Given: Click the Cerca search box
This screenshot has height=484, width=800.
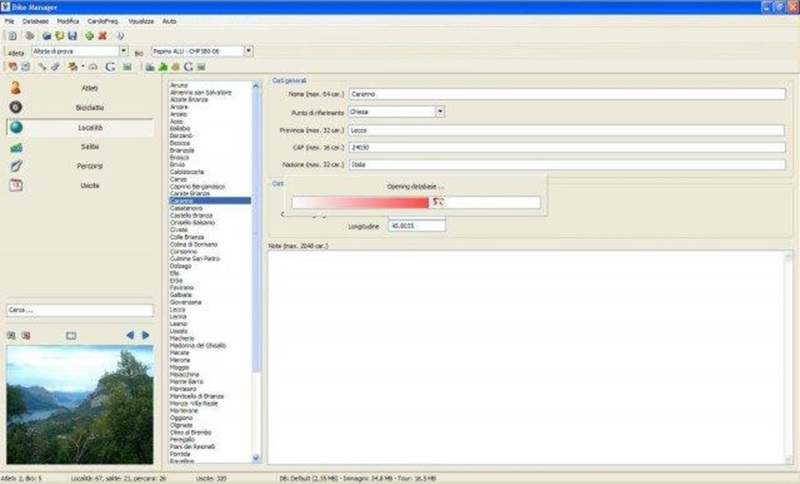Looking at the screenshot, I should (80, 310).
